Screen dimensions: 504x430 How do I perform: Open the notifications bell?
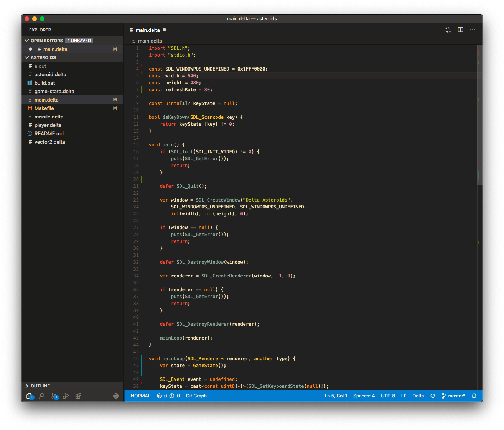[x=474, y=396]
